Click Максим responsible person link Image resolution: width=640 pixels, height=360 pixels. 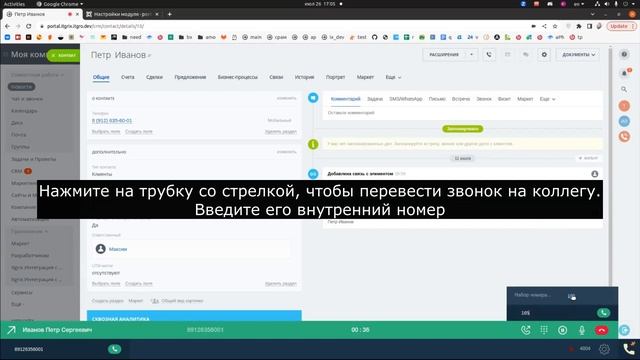pyautogui.click(x=118, y=249)
